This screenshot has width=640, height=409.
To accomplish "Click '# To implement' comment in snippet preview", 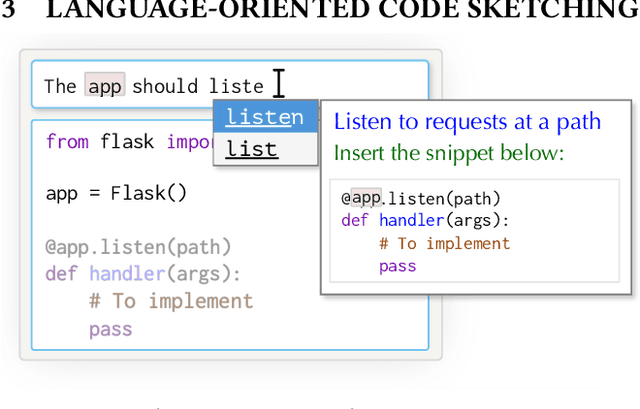I will (444, 243).
